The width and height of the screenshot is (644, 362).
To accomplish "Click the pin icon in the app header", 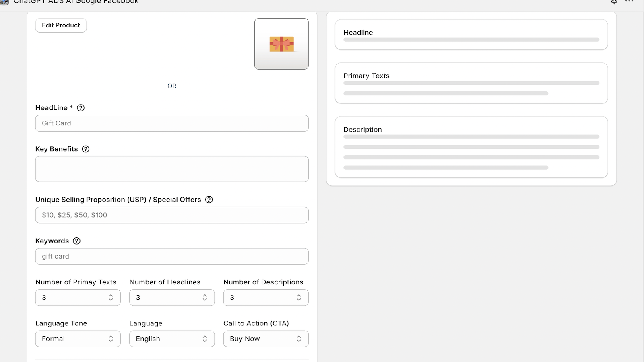I will coord(614,2).
